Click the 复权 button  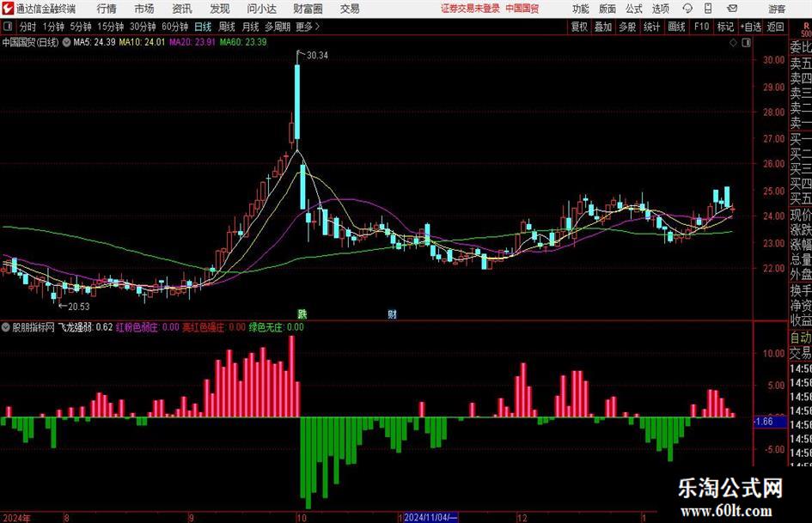(579, 27)
